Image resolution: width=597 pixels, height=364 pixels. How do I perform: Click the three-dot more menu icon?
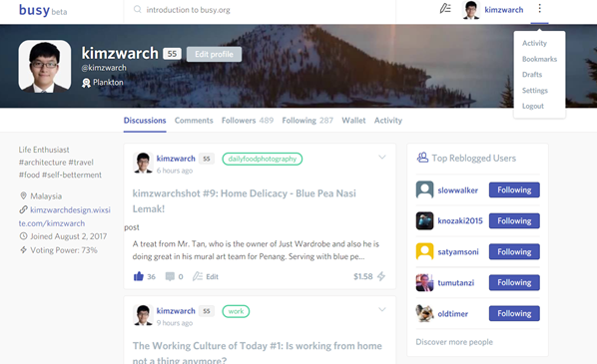click(x=539, y=9)
